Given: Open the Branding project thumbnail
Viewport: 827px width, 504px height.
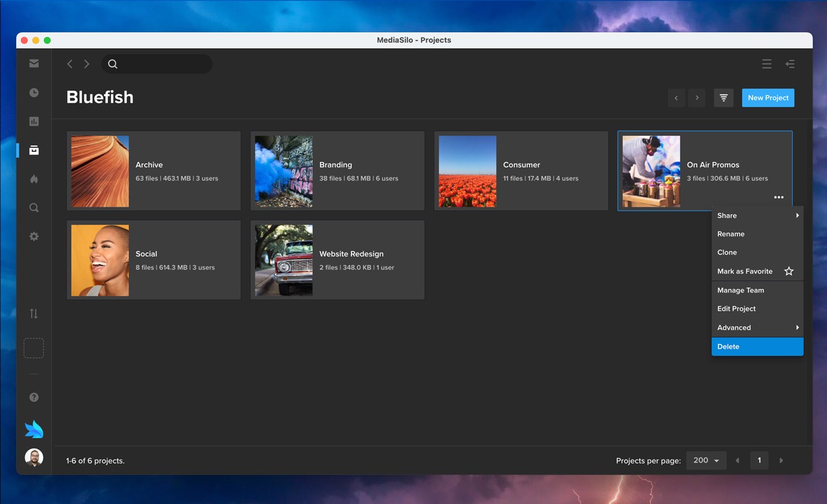Looking at the screenshot, I should click(284, 171).
